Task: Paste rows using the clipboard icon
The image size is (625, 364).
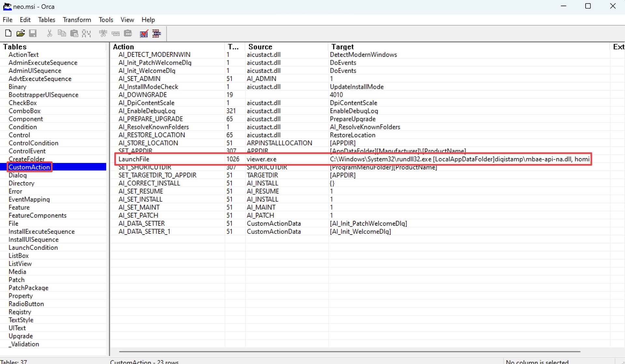Action: pos(74,33)
